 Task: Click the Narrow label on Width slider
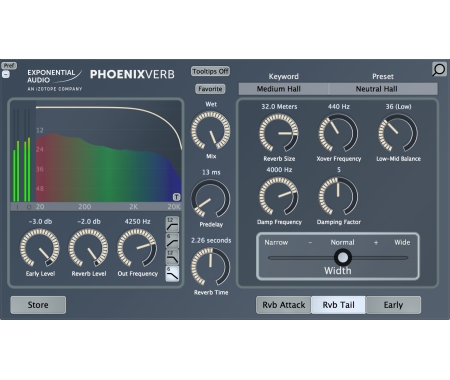tap(276, 243)
